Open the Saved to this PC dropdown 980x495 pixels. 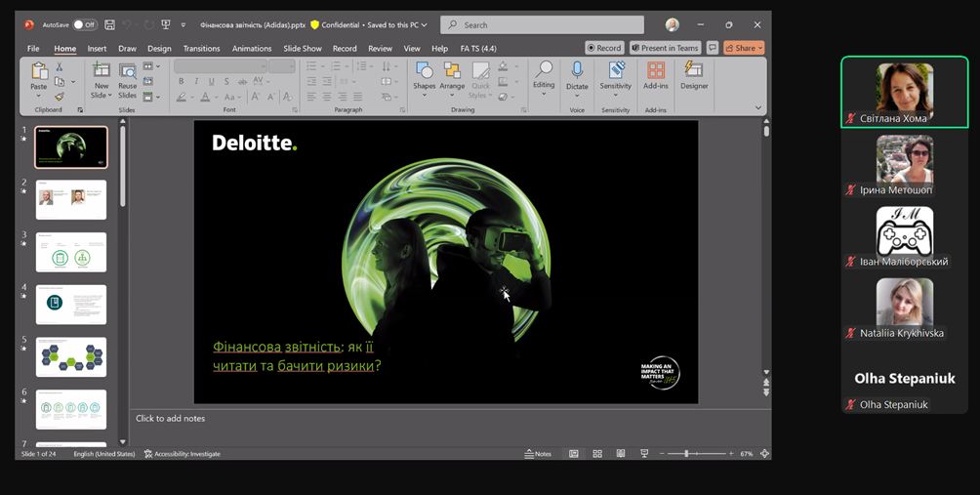397,25
